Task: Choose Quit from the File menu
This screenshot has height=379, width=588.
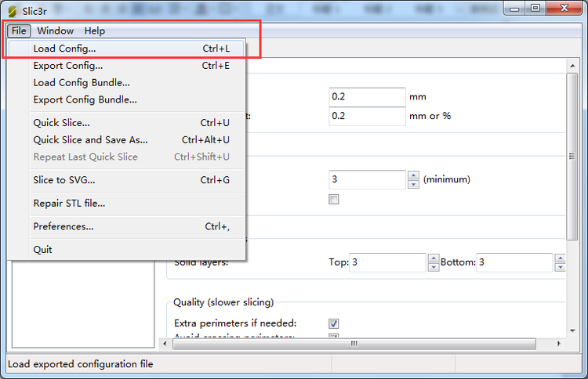Action: tap(126, 250)
